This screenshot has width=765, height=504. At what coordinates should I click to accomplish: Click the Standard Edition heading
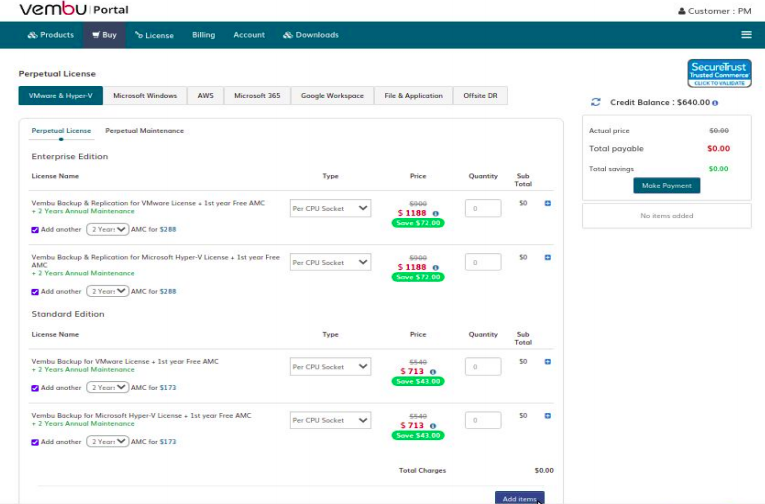point(68,314)
